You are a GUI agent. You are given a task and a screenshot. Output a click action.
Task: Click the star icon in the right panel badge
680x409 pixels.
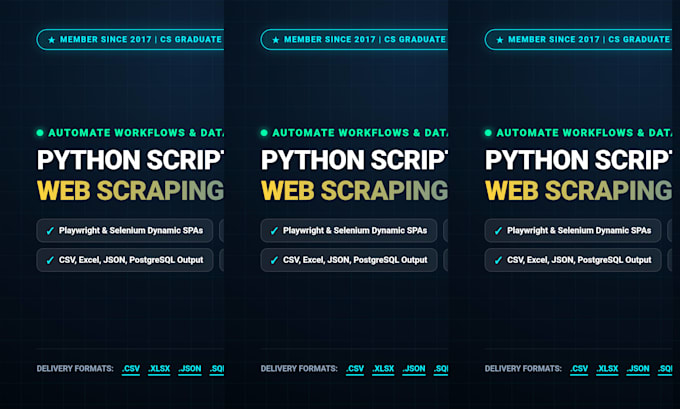coord(500,40)
